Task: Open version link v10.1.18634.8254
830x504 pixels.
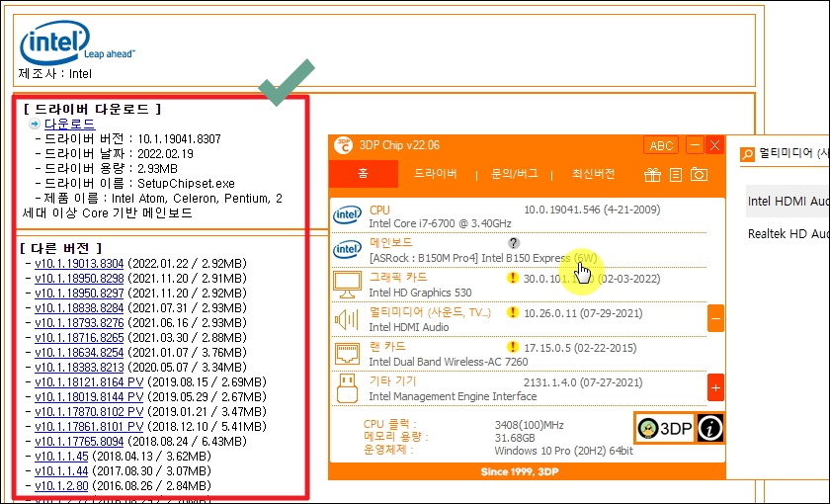Action: pos(79,353)
